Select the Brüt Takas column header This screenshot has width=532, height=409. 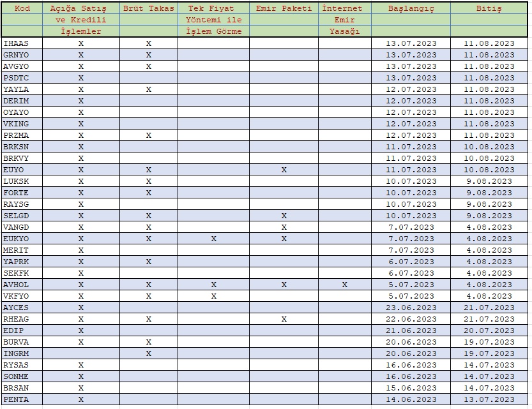(148, 9)
